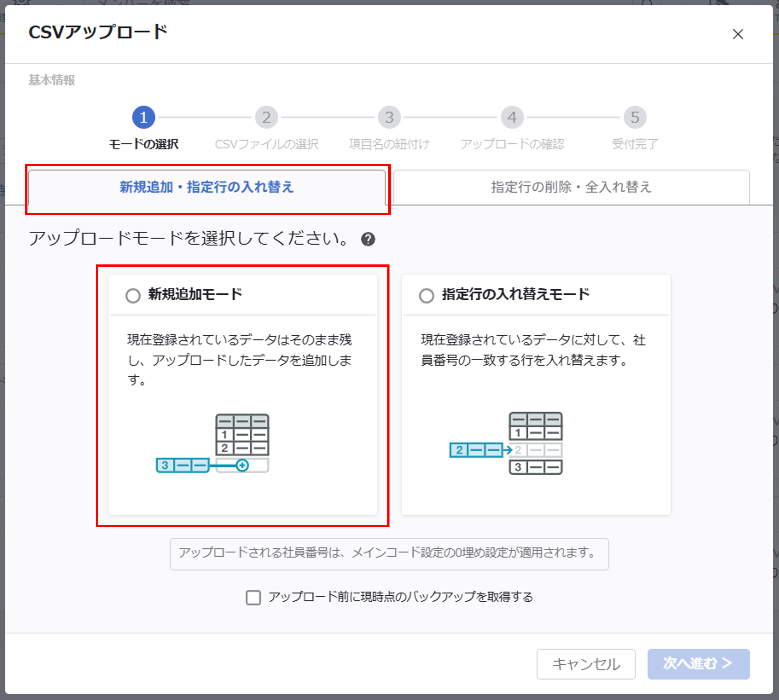Select the 指定行の入れ替えモード radio button
This screenshot has width=779, height=700.
coord(426,295)
